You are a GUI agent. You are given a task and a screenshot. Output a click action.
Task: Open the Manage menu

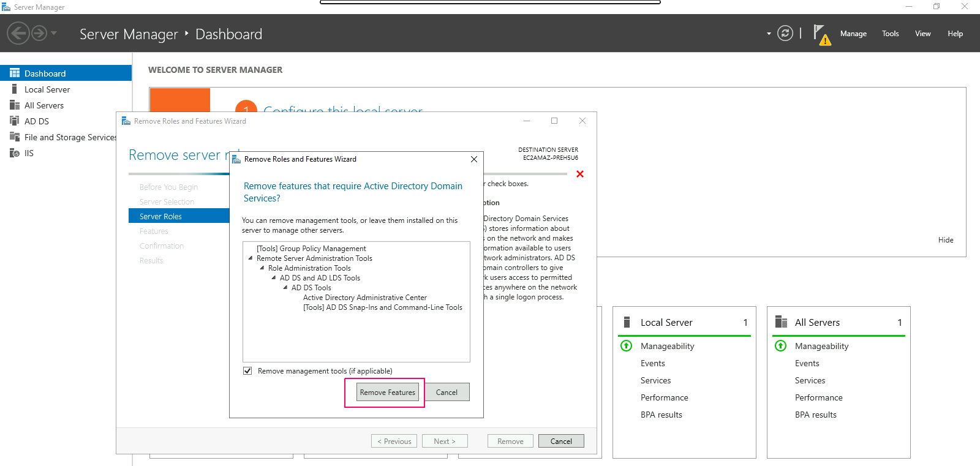853,34
